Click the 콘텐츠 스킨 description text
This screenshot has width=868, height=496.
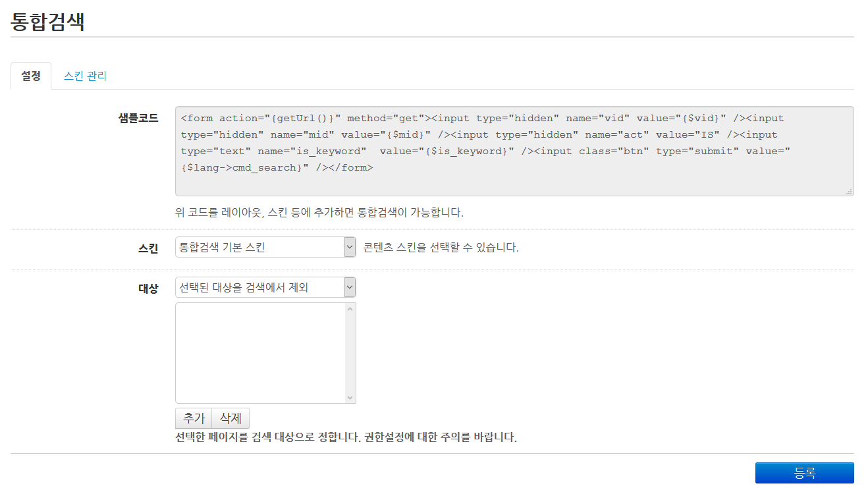coord(433,246)
